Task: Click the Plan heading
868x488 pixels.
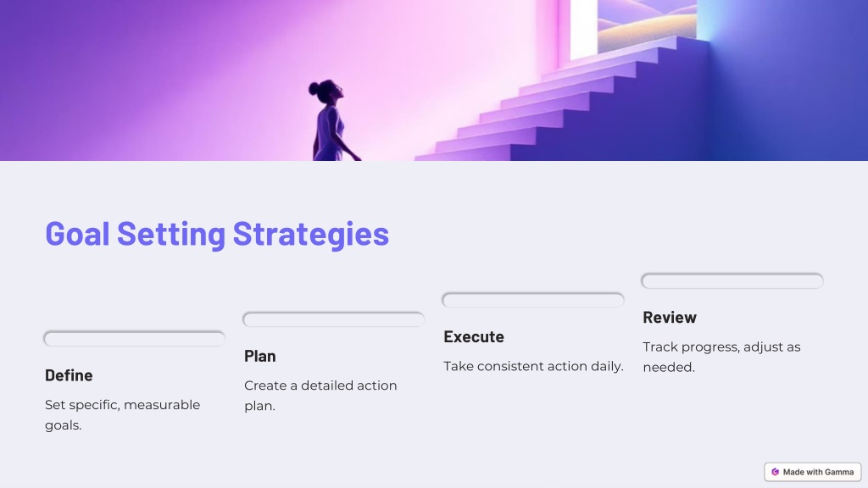Action: (x=259, y=356)
